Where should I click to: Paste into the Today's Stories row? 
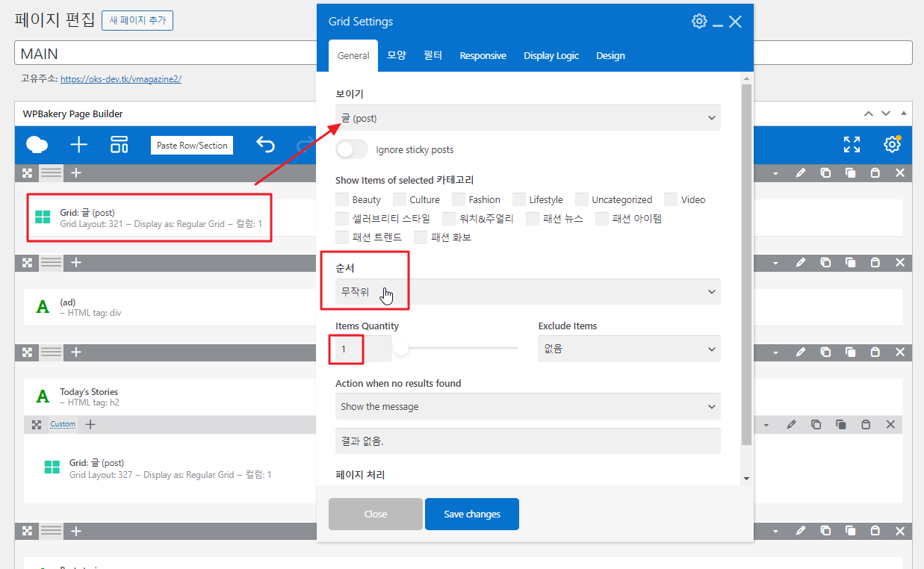point(875,352)
